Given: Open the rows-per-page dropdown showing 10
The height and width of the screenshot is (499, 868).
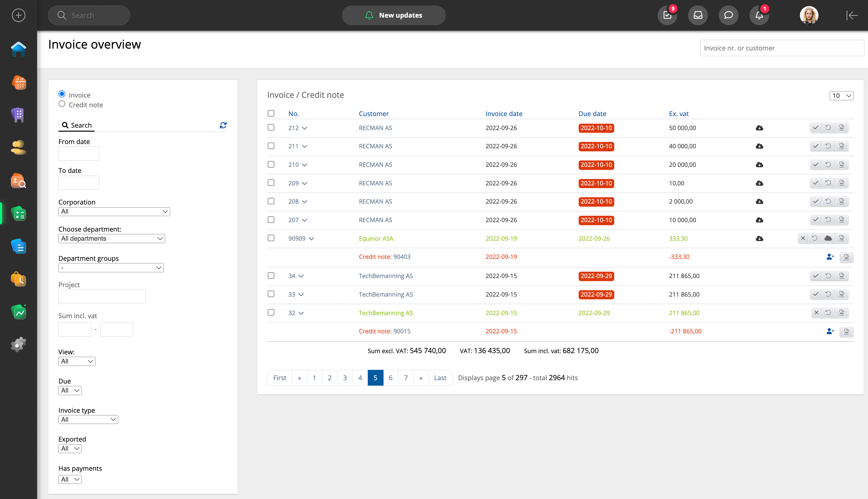Looking at the screenshot, I should tap(841, 96).
